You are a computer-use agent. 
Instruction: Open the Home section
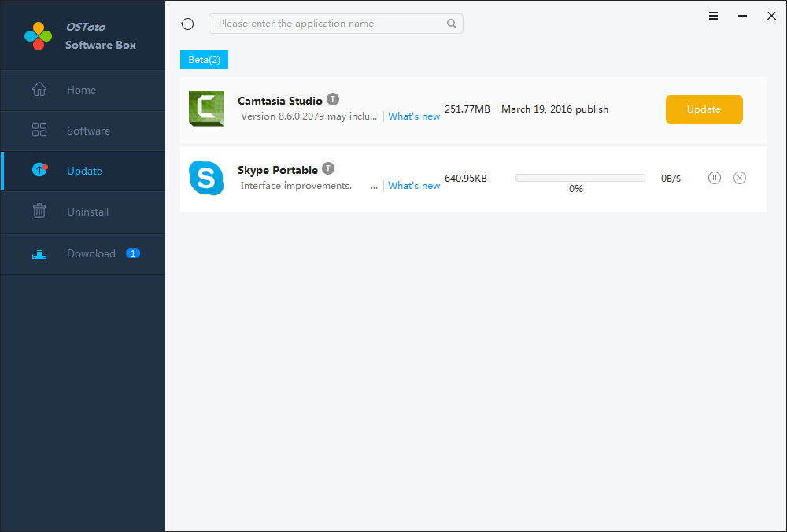coord(83,91)
